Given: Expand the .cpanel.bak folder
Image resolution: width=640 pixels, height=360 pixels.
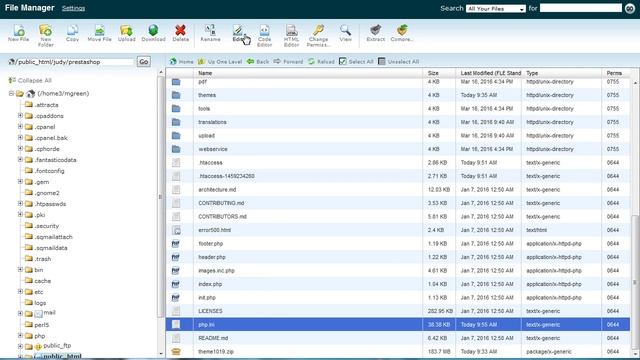Looking at the screenshot, I should pos(20,138).
